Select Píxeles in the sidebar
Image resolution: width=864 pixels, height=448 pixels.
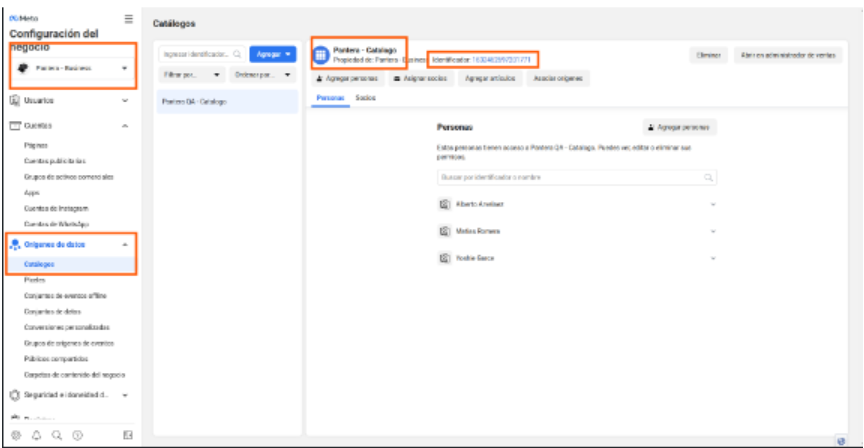tap(36, 280)
